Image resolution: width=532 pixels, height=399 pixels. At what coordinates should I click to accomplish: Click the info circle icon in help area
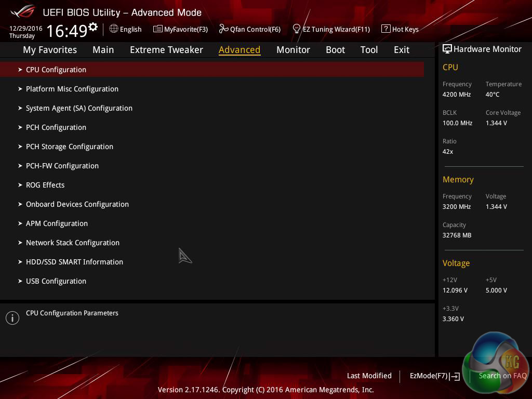pos(12,318)
